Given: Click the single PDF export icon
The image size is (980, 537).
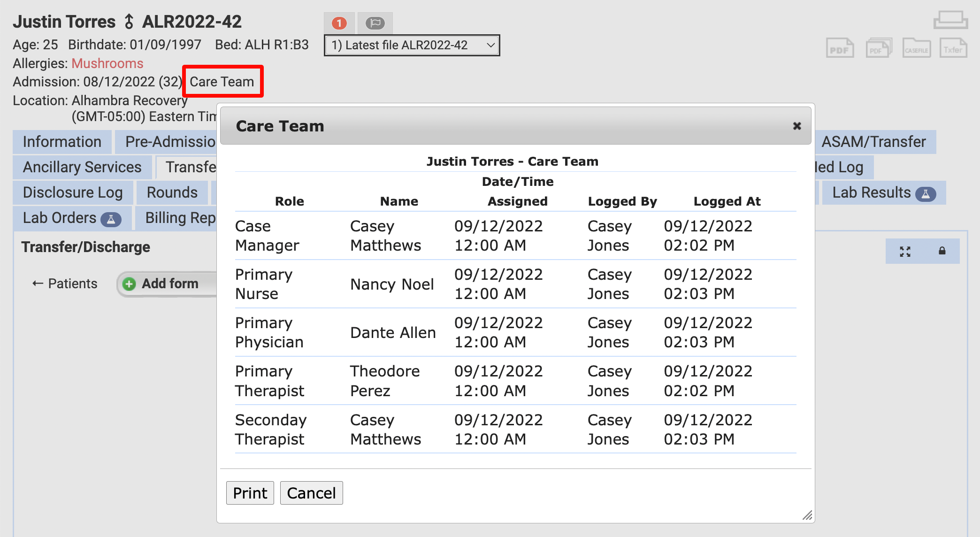Looking at the screenshot, I should tap(839, 48).
